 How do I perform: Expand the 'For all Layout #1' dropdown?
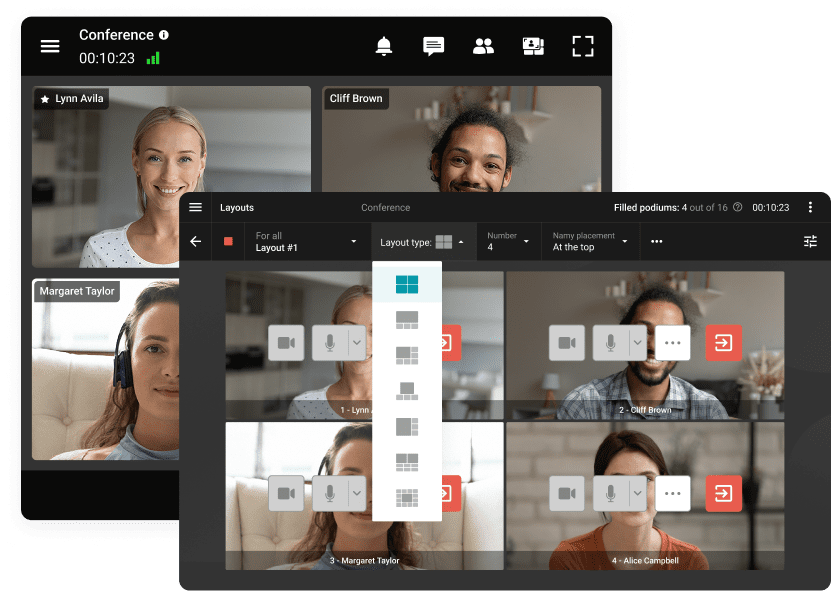tap(305, 241)
